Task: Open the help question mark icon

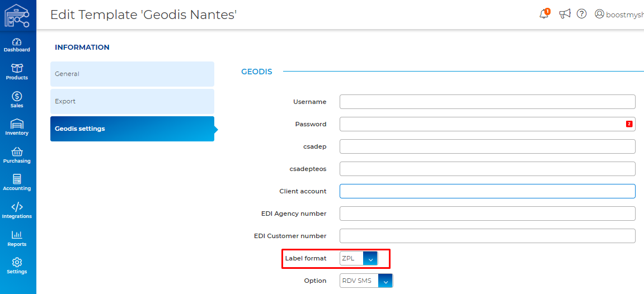Action: click(x=581, y=14)
